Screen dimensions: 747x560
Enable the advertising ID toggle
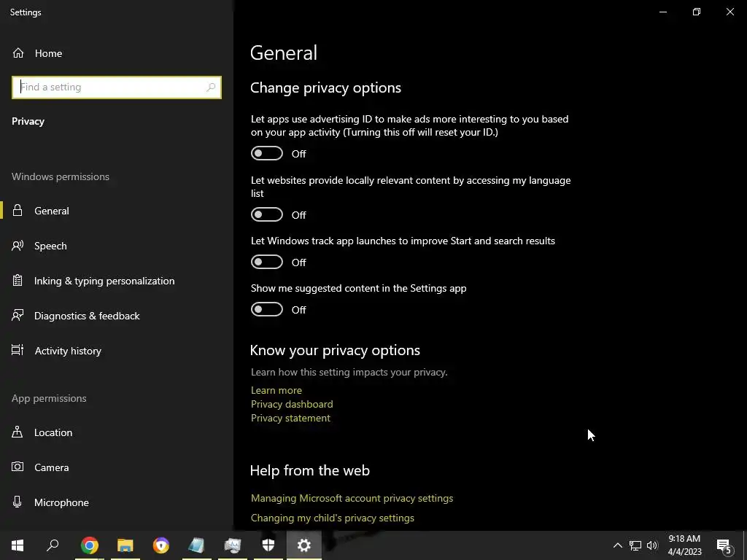click(x=267, y=153)
